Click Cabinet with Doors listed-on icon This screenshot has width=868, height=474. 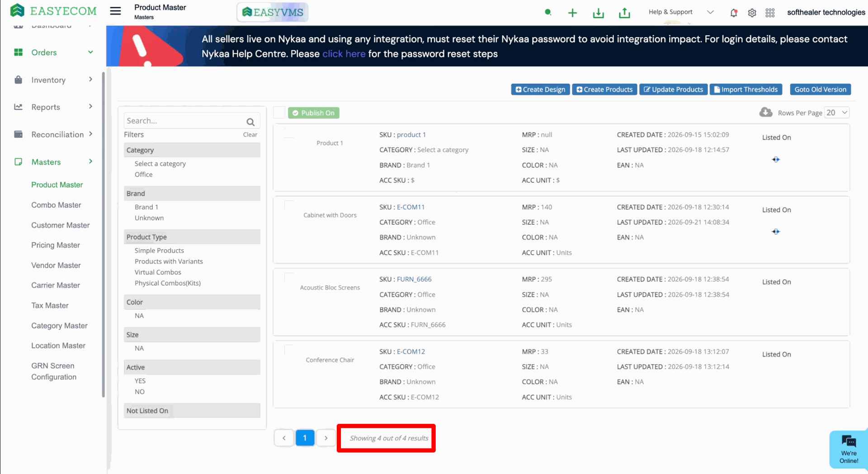coord(776,232)
